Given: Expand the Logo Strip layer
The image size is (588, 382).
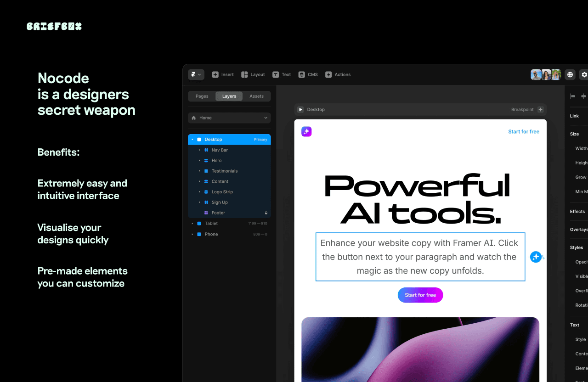Looking at the screenshot, I should (x=199, y=192).
